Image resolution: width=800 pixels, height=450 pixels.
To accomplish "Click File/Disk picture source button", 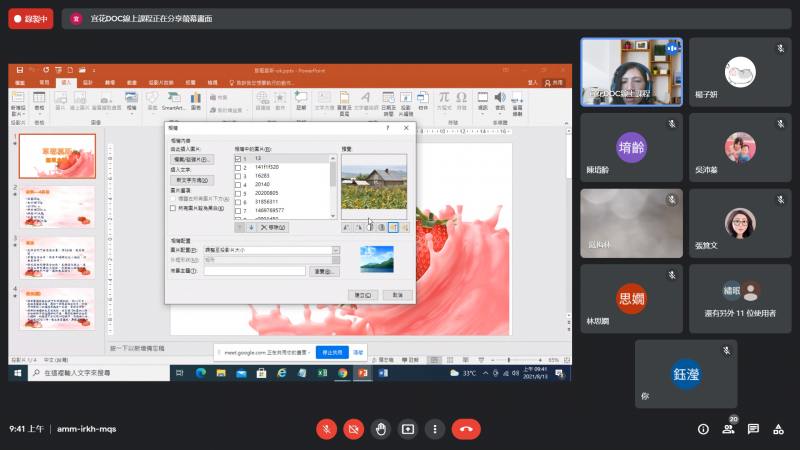I will point(192,159).
